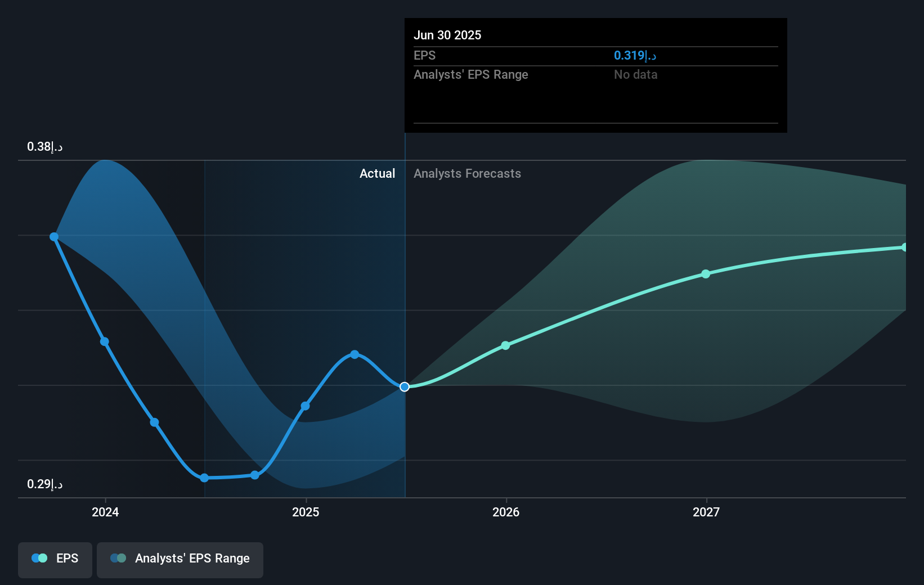
Task: Select the white highlighted Jun 2025 data point
Action: tap(403, 386)
